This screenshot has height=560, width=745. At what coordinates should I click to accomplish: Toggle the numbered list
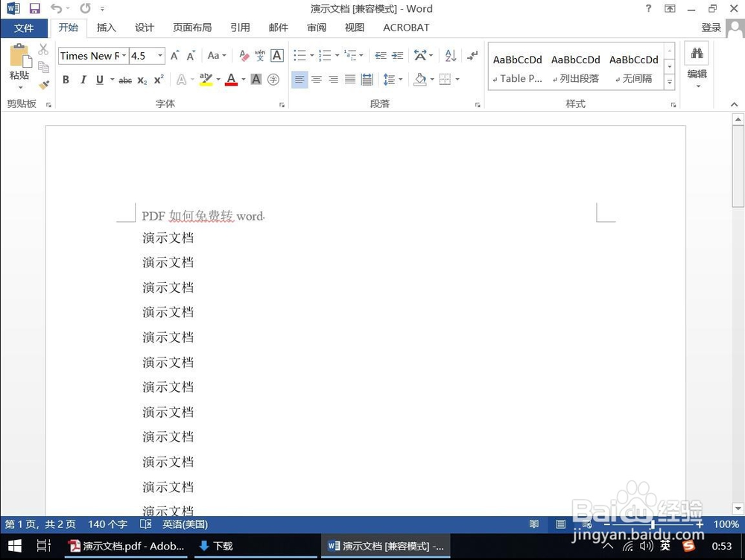click(324, 55)
